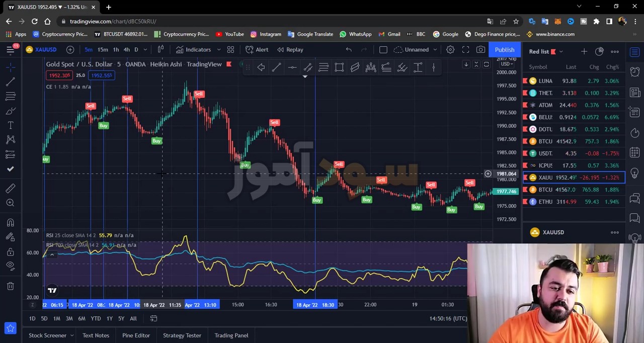This screenshot has height=343, width=644.
Task: Open the prediction and measurement tools
Action: point(11,154)
